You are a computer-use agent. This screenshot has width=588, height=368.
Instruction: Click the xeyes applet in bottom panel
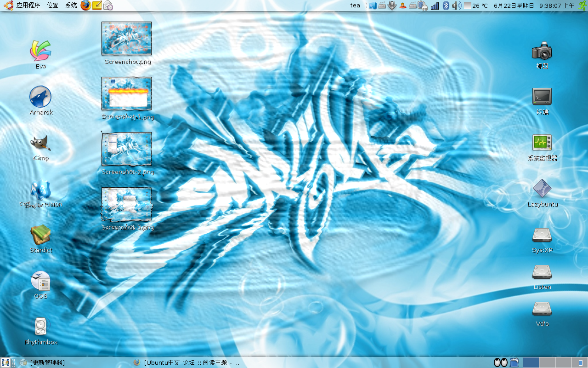(501, 362)
